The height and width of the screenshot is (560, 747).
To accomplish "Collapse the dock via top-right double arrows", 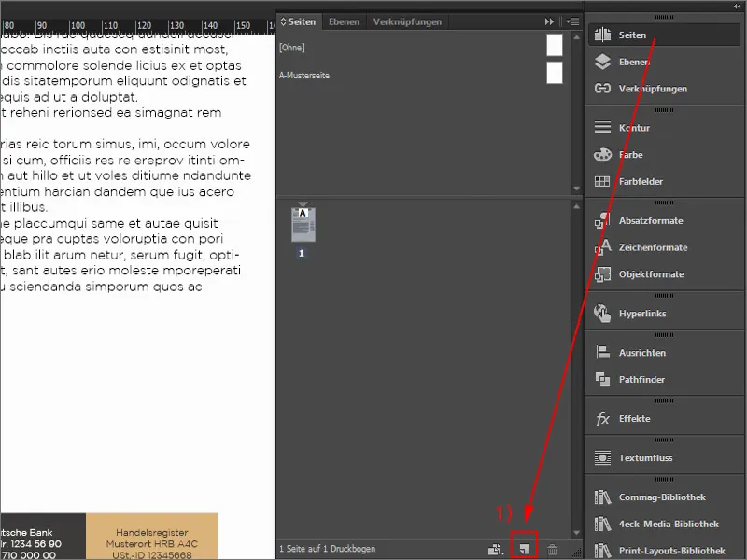I will pyautogui.click(x=738, y=7).
